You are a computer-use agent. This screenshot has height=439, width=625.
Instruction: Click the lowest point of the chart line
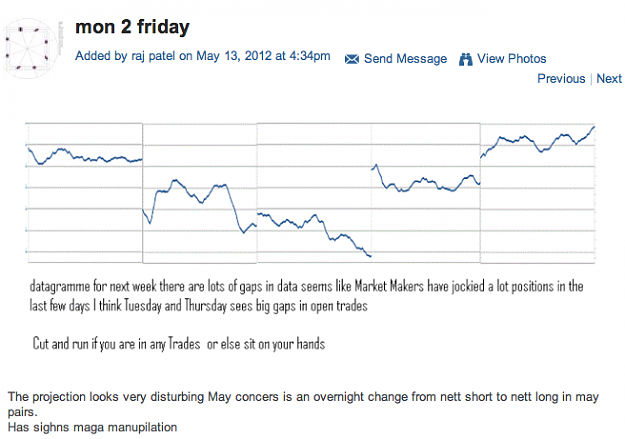click(370, 256)
